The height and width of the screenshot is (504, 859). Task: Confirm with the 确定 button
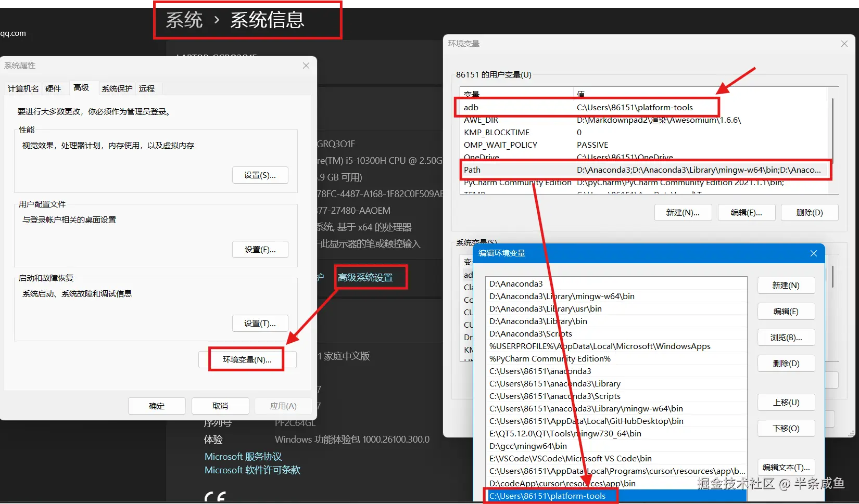coord(156,406)
